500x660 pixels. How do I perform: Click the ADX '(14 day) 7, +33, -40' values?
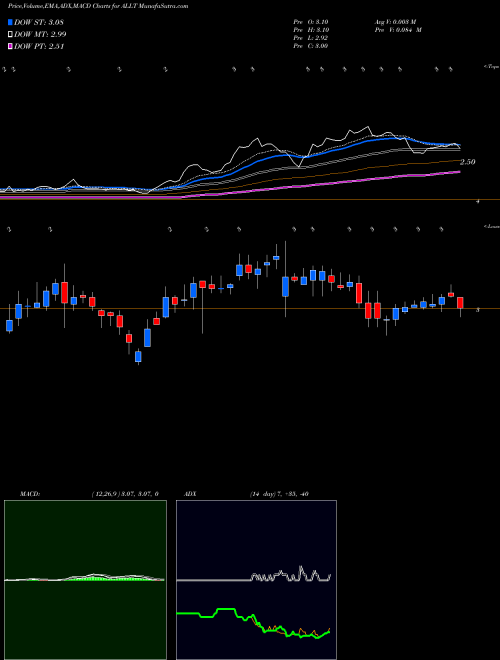(278, 494)
